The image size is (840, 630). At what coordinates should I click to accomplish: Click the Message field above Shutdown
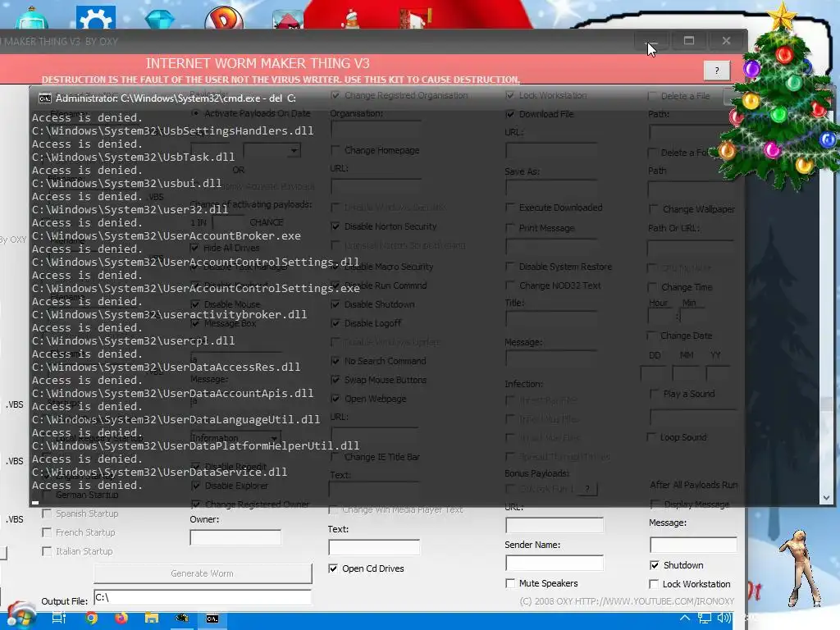[693, 545]
